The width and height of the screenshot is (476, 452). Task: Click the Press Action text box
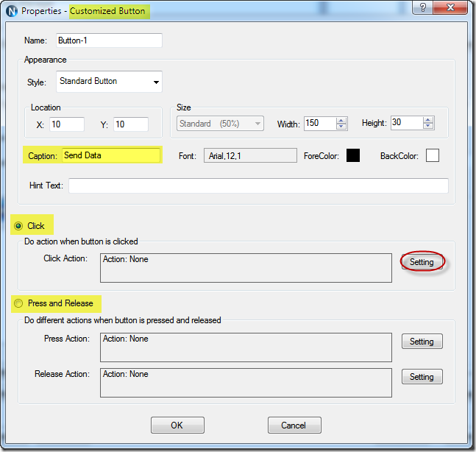point(246,347)
